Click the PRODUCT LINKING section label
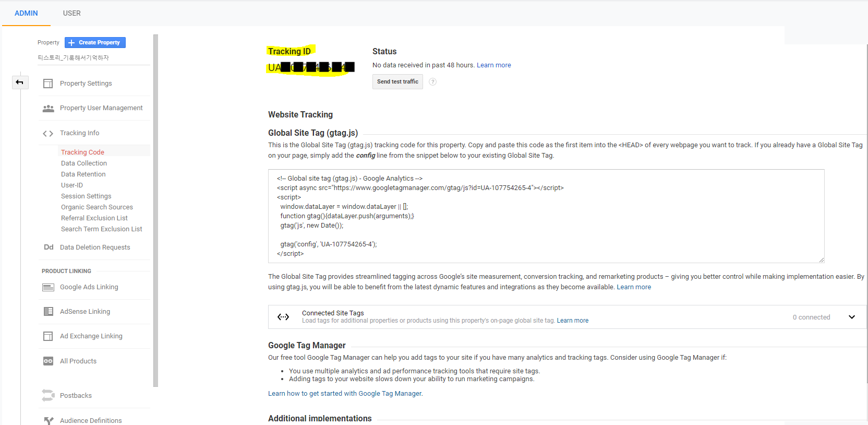Image resolution: width=868 pixels, height=425 pixels. (x=66, y=271)
